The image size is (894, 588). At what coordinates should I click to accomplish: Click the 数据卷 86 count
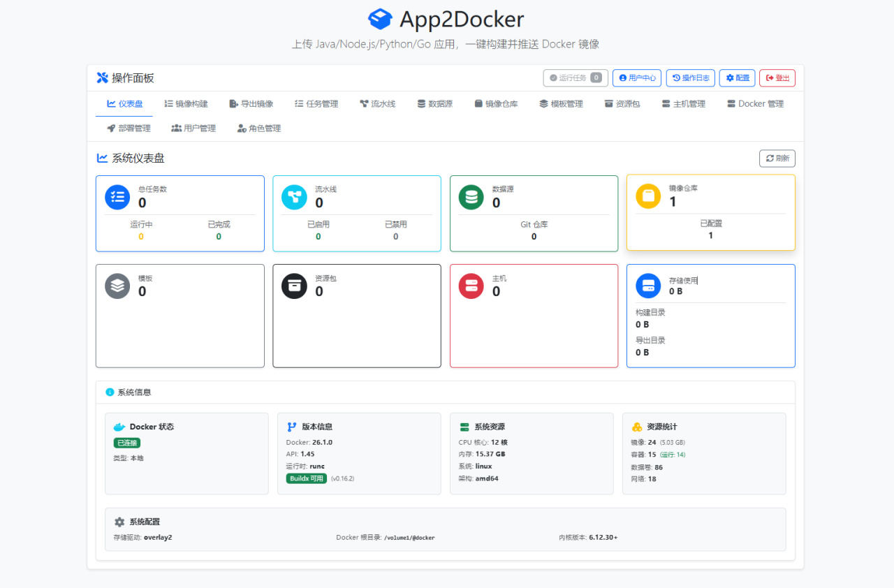(x=659, y=466)
